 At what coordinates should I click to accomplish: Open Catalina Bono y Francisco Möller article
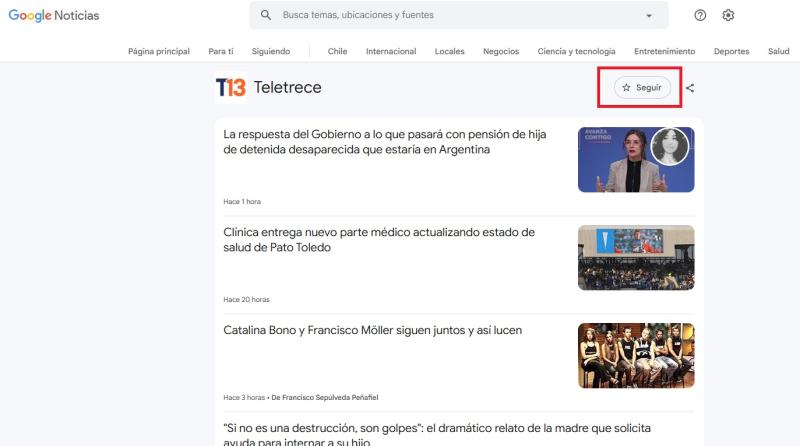[x=372, y=330]
